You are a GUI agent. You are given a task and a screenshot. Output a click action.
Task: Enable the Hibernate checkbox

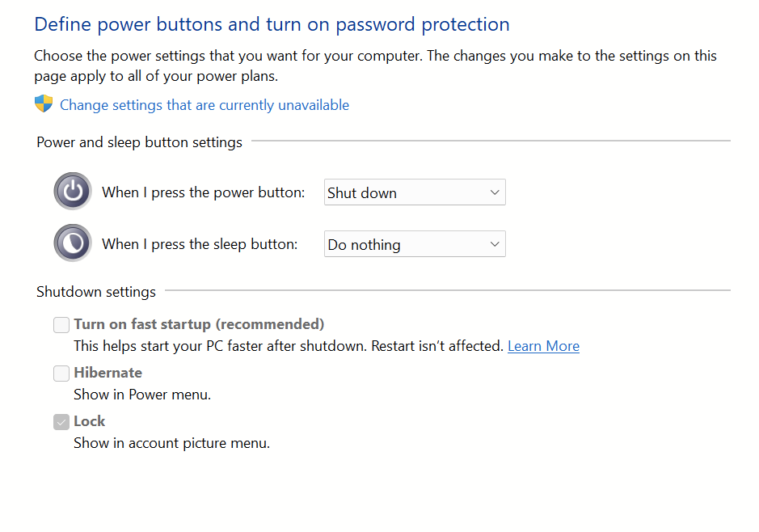(61, 374)
